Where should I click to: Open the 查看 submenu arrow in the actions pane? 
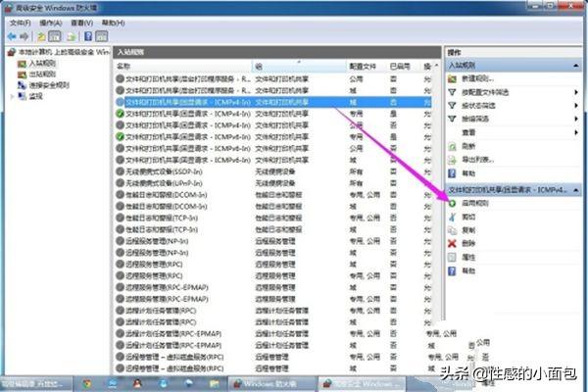[x=576, y=132]
